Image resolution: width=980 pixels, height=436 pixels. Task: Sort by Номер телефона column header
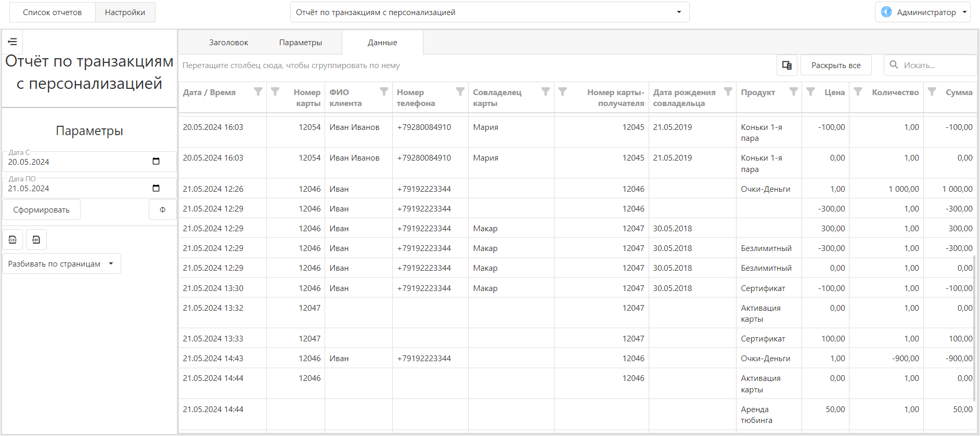pyautogui.click(x=416, y=98)
